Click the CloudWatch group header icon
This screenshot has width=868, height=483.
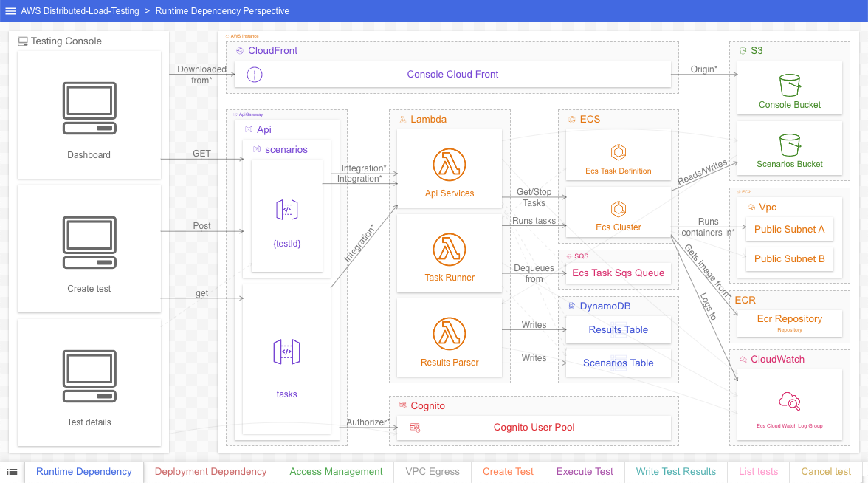[x=743, y=360]
